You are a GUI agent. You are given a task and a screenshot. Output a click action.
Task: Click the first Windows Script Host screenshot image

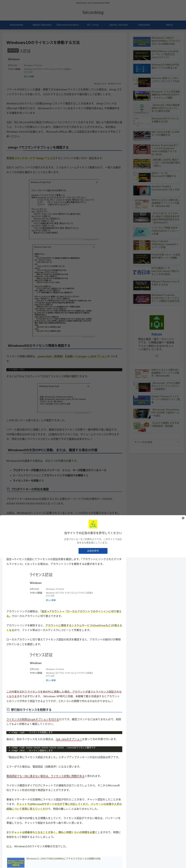[x=64, y=210]
